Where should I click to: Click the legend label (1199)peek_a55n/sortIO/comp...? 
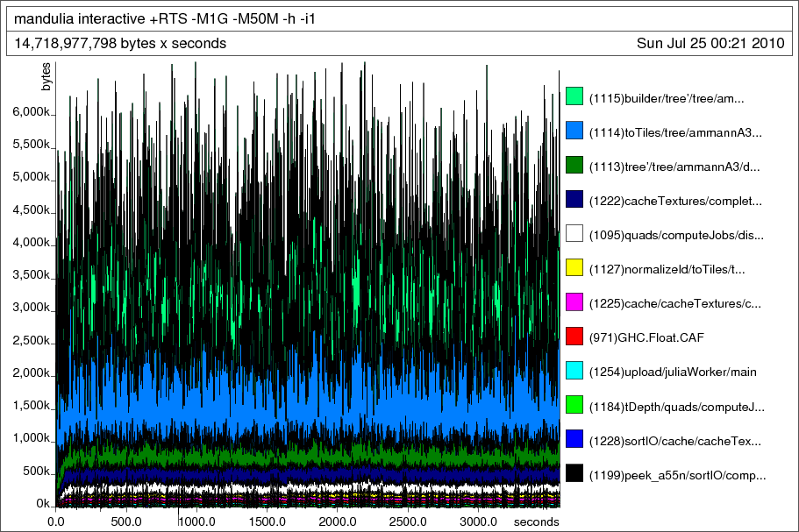coord(678,476)
